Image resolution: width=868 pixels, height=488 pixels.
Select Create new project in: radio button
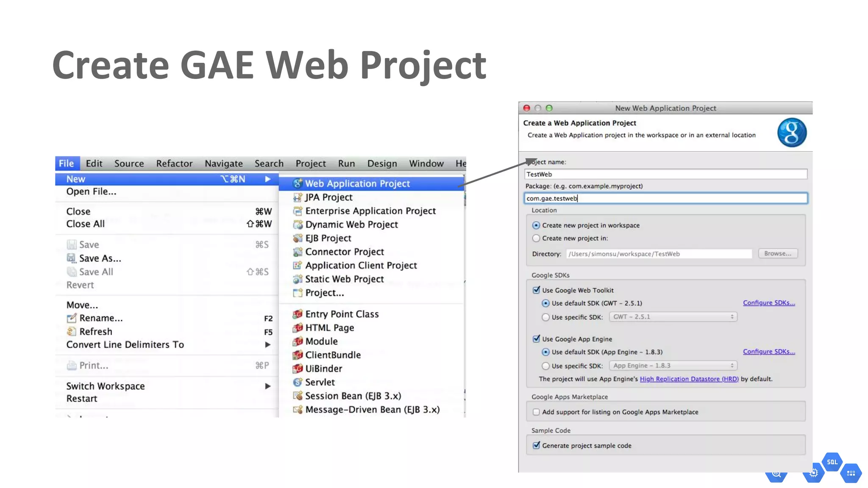tap(536, 238)
